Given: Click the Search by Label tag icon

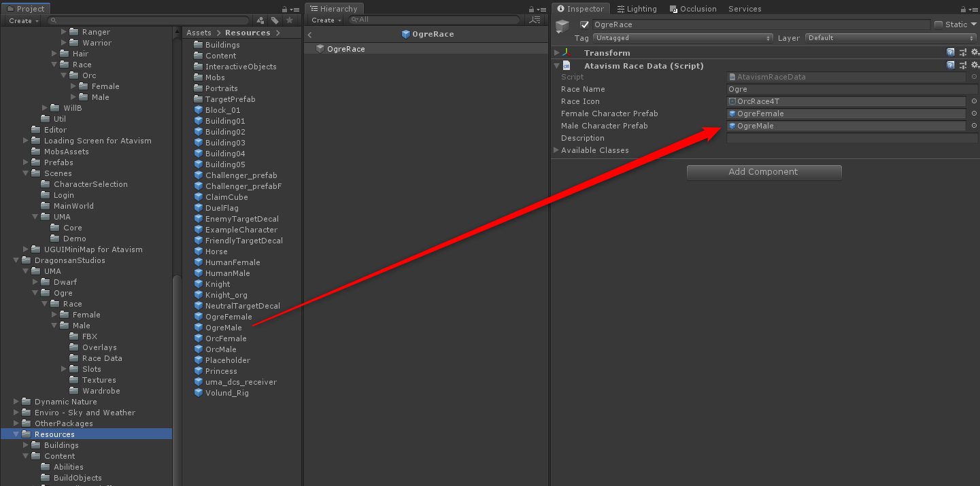Looking at the screenshot, I should pyautogui.click(x=275, y=20).
